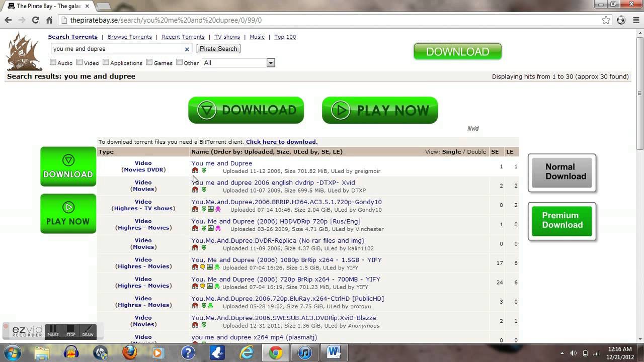Click green download arrow for the DTXP Xvid torrent
This screenshot has width=644, height=362.
click(x=204, y=190)
